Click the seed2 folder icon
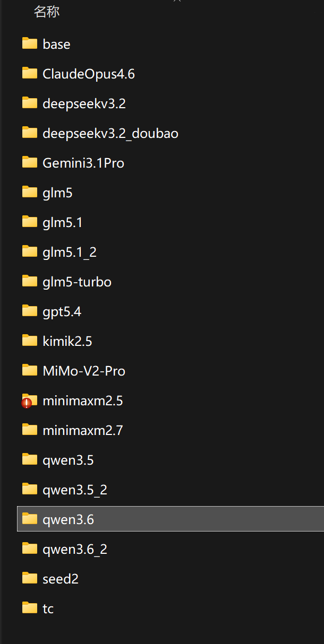This screenshot has width=324, height=644. pyautogui.click(x=30, y=578)
